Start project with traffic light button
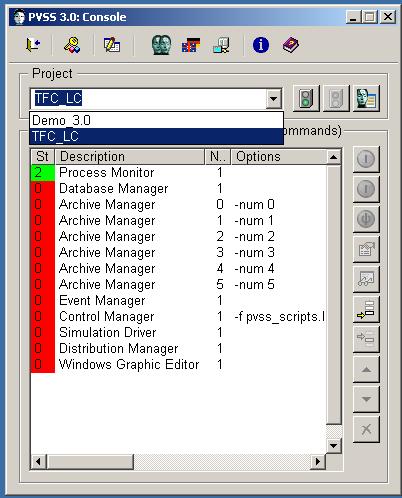This screenshot has width=402, height=498. (x=306, y=98)
